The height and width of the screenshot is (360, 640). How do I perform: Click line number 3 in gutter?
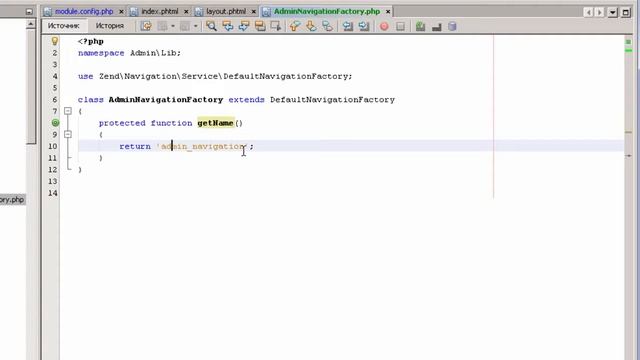pos(55,64)
